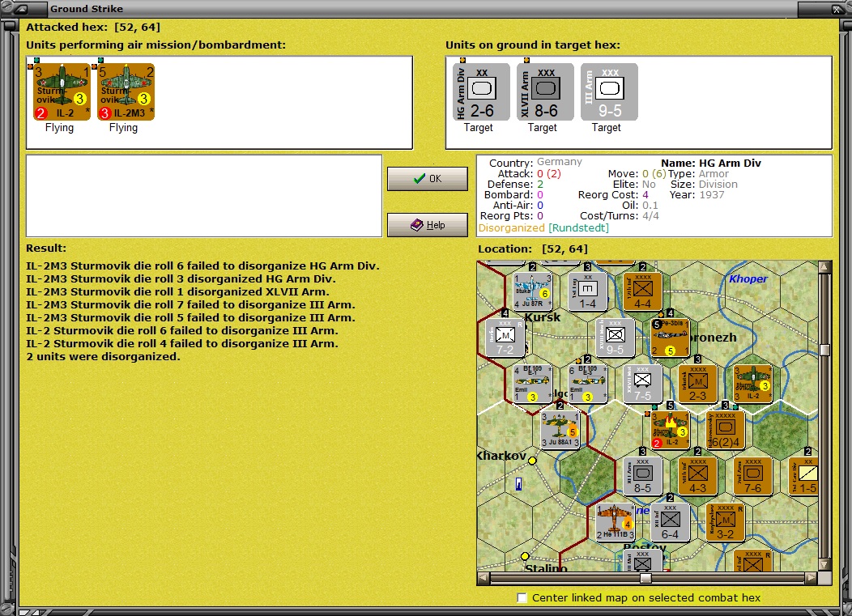Click the 7-6 Soviet tank army counter
Image resolution: width=852 pixels, height=616 pixels.
click(752, 476)
